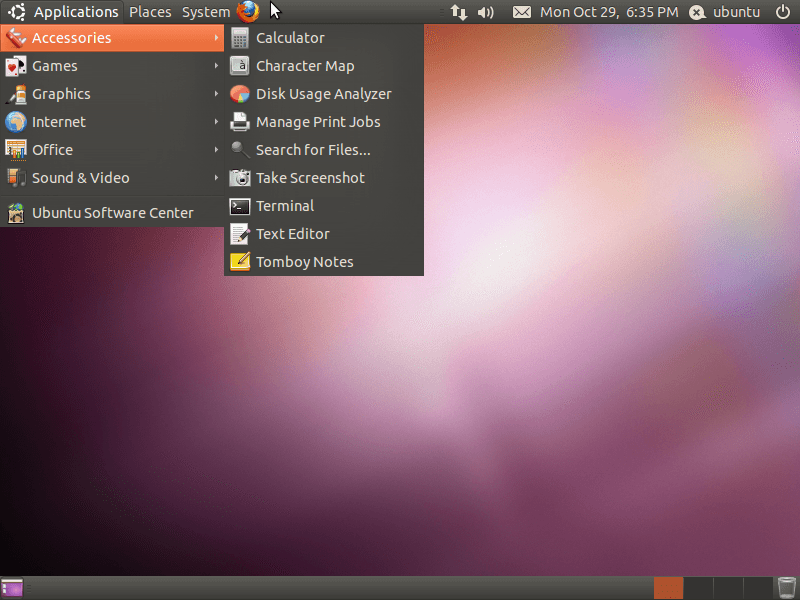Click the power shutdown icon
This screenshot has height=600, width=800.
[783, 12]
